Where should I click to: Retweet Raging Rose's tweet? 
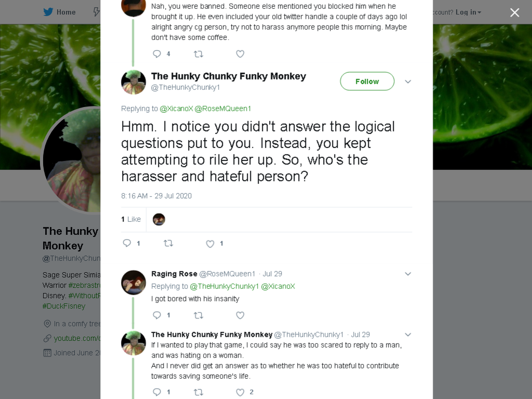coord(198,315)
